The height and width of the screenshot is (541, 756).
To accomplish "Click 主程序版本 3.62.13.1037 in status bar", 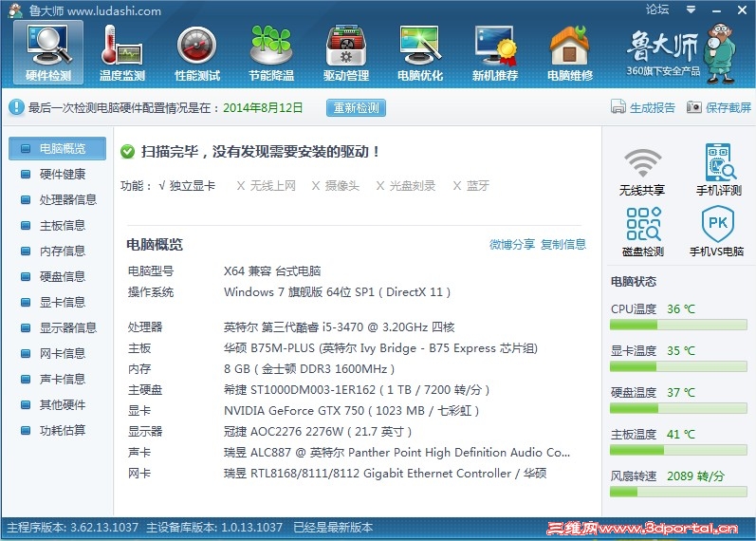I will click(72, 527).
